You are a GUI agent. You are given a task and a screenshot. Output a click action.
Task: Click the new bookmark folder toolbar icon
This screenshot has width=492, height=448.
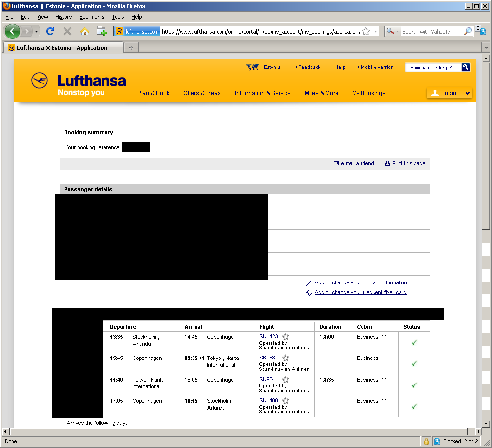point(102,31)
